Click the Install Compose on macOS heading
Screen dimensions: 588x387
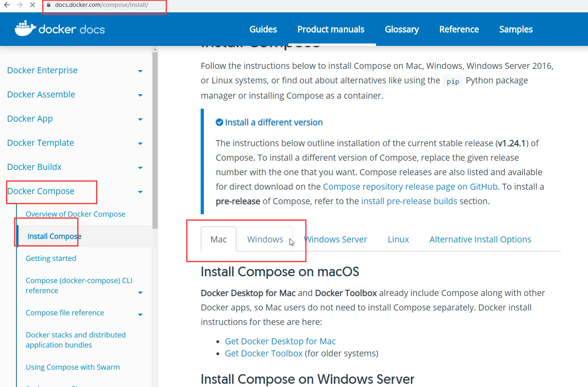[x=280, y=271]
